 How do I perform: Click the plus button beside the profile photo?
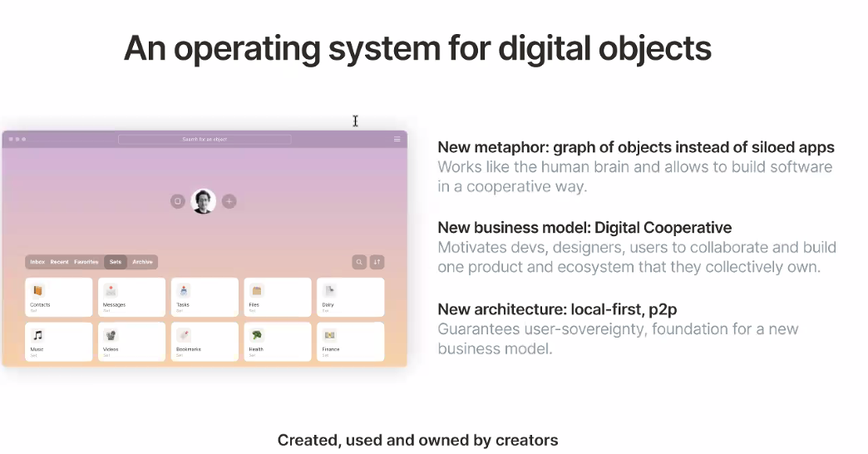pyautogui.click(x=229, y=201)
